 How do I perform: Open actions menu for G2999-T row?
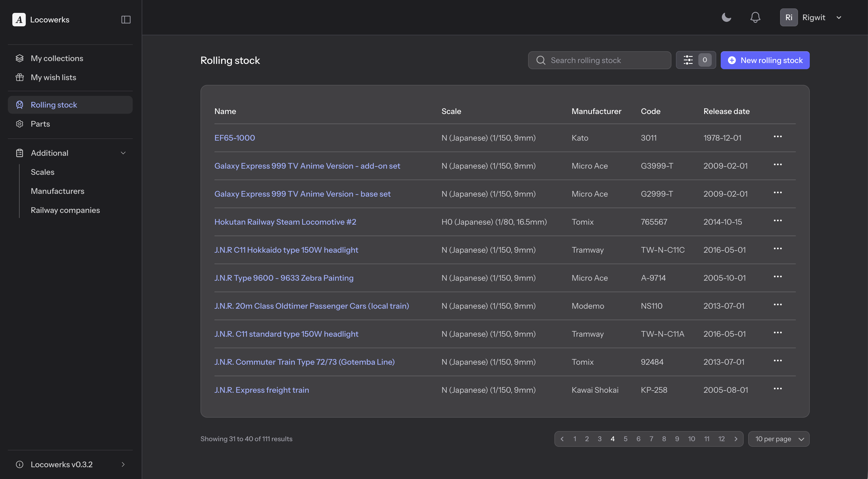click(x=778, y=192)
